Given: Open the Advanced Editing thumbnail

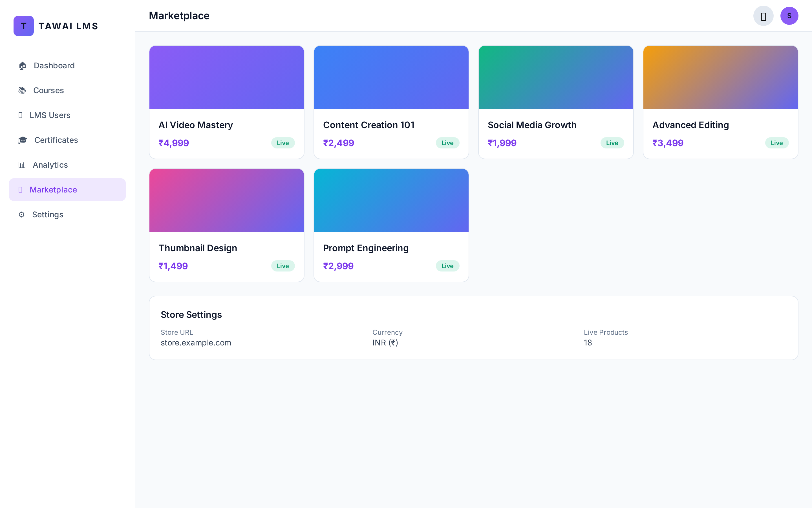Looking at the screenshot, I should (x=720, y=77).
